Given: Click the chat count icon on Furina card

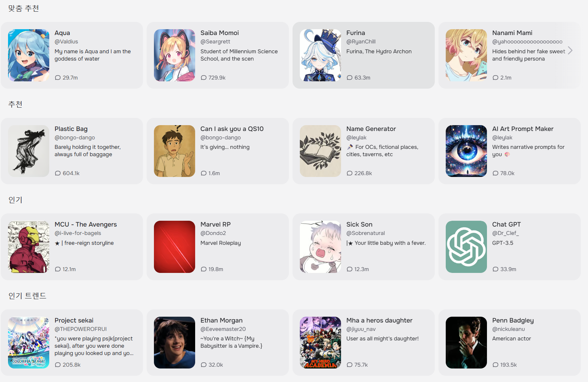Looking at the screenshot, I should (x=349, y=78).
